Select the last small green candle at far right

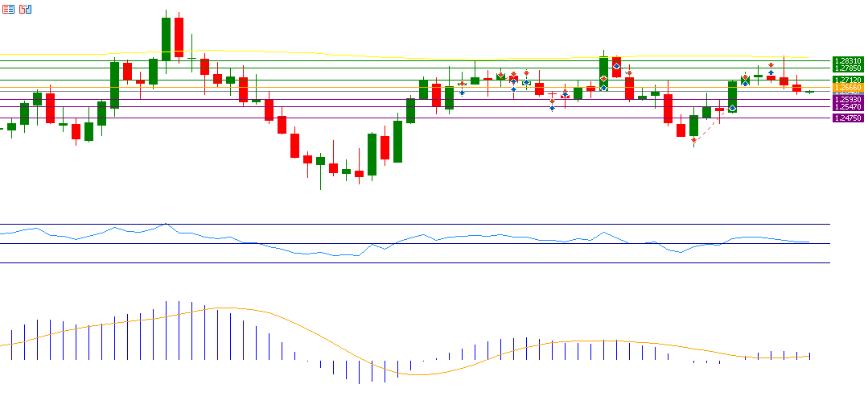809,92
